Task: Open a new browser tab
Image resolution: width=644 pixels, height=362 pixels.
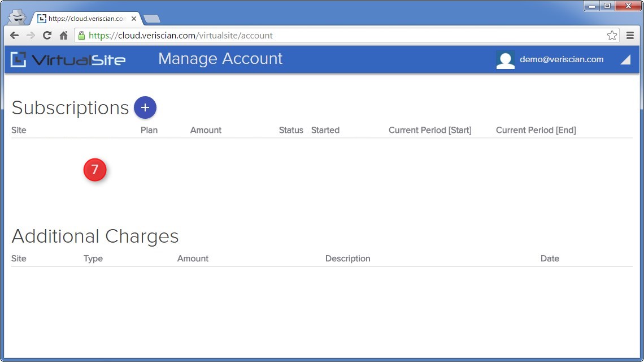Action: tap(152, 19)
